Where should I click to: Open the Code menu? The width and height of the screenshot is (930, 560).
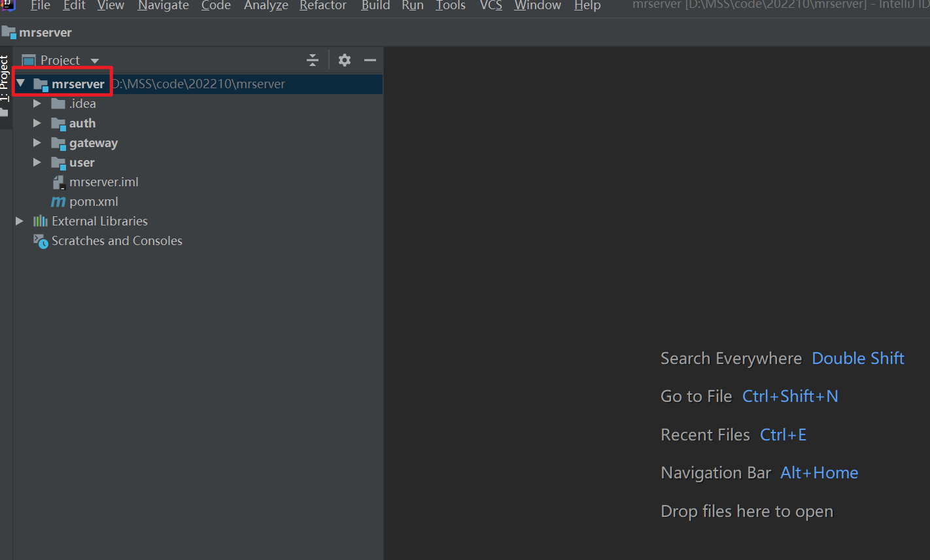click(x=216, y=6)
